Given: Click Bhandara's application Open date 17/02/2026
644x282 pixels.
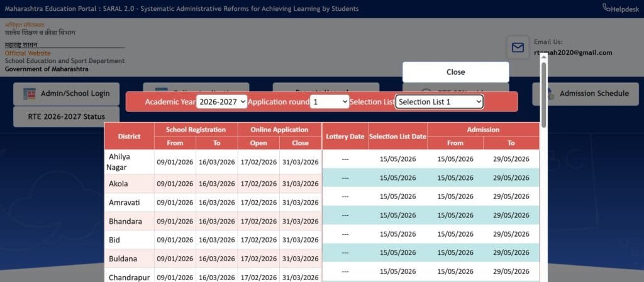Looking at the screenshot, I should click(x=258, y=222).
